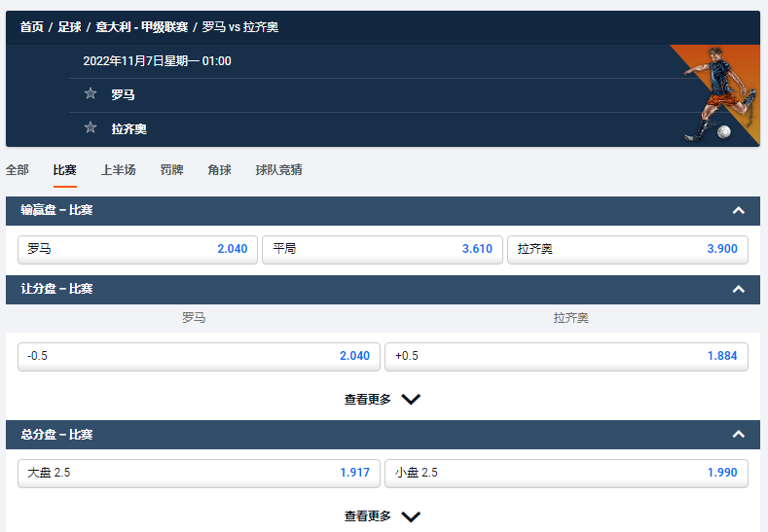This screenshot has height=532, width=768.
Task: Select 大盘 2.5 at 1.917
Action: [x=199, y=473]
